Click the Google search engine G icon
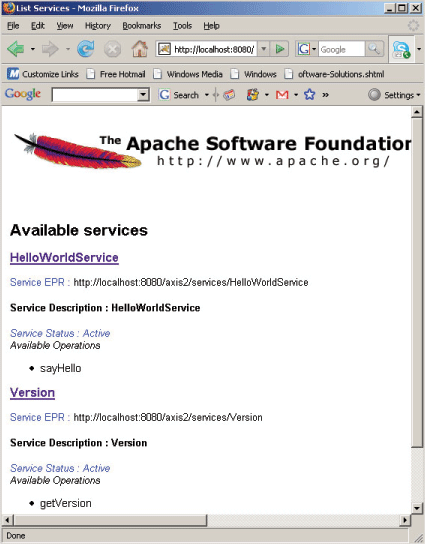Screen dimensions: 425x544 pyautogui.click(x=304, y=49)
